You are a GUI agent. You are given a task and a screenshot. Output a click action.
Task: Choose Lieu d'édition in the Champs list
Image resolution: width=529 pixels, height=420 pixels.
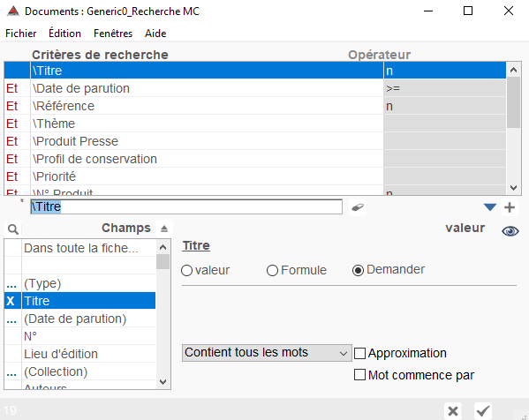pyautogui.click(x=80, y=354)
